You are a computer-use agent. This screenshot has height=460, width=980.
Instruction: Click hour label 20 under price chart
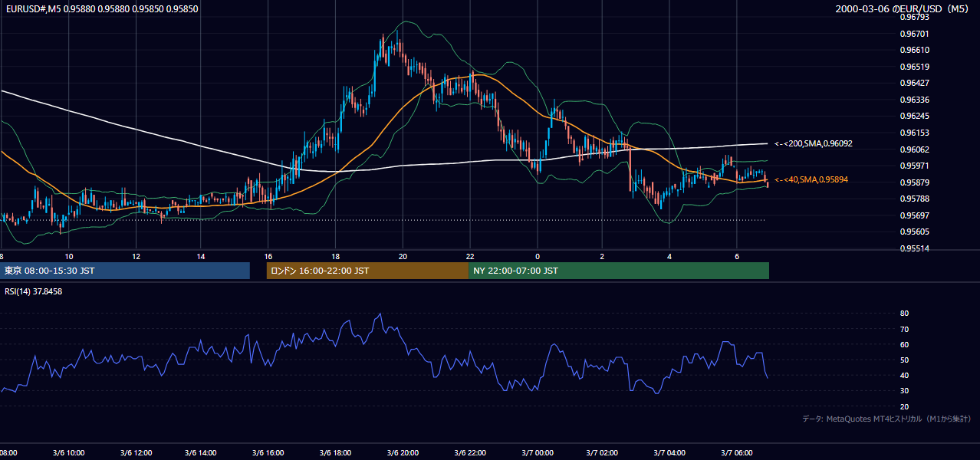[403, 256]
